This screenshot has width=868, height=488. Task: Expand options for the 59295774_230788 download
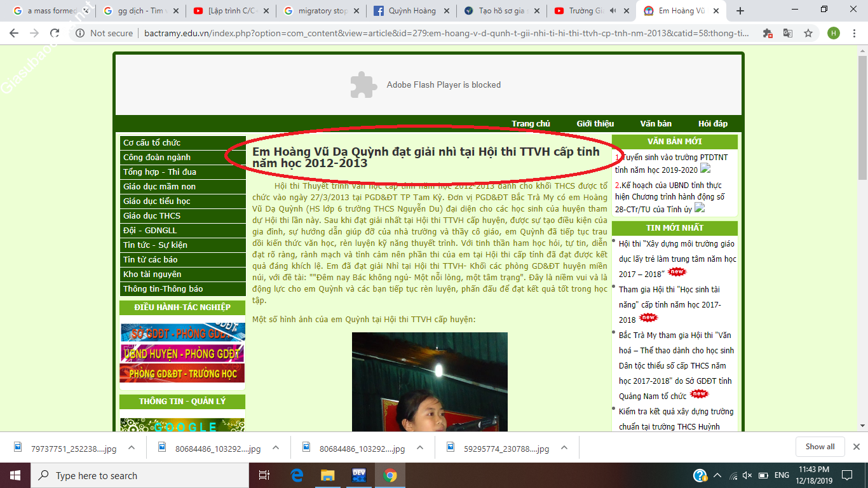click(x=564, y=448)
